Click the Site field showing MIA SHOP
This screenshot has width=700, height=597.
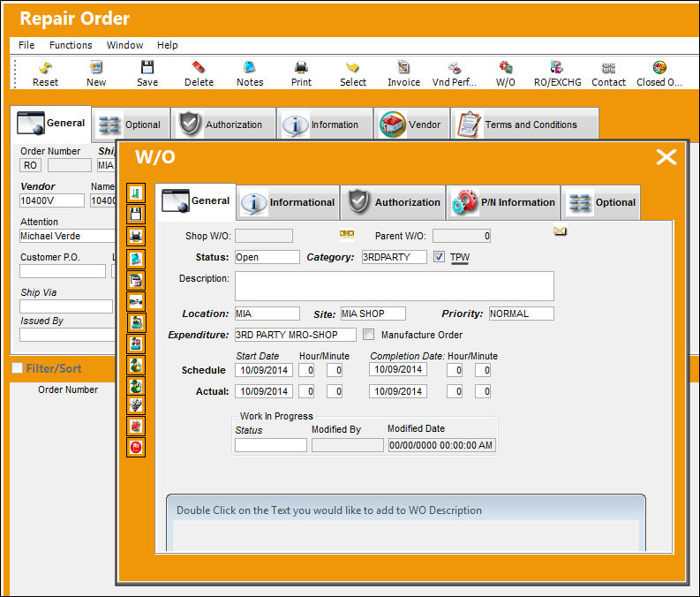click(x=373, y=314)
